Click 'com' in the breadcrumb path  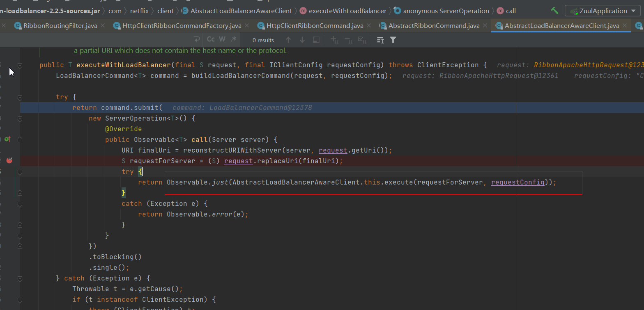point(115,11)
